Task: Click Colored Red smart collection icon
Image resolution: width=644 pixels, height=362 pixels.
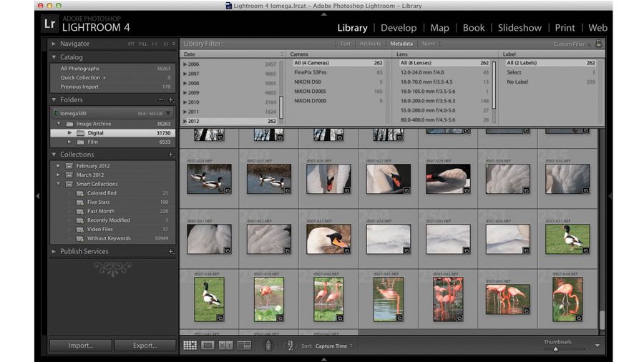Action: tap(80, 193)
